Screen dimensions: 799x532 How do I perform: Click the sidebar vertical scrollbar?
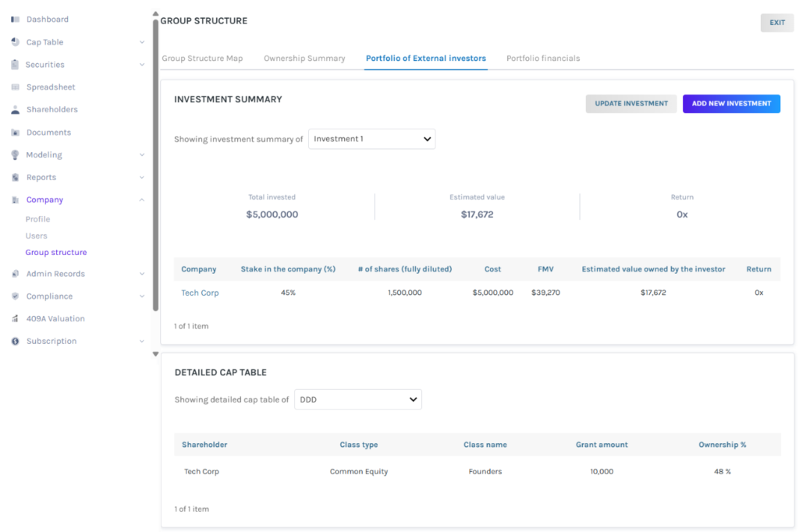pyautogui.click(x=155, y=156)
